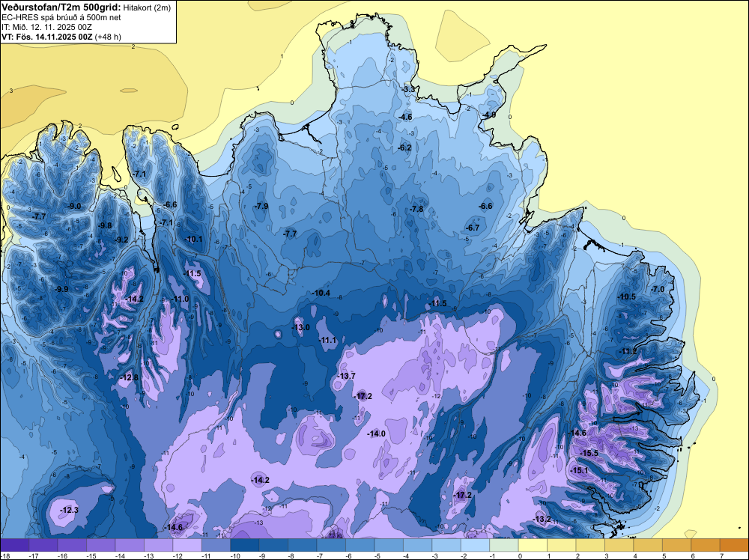
Task: Click the legend swatch between -7 and -6
Action: click(331, 545)
